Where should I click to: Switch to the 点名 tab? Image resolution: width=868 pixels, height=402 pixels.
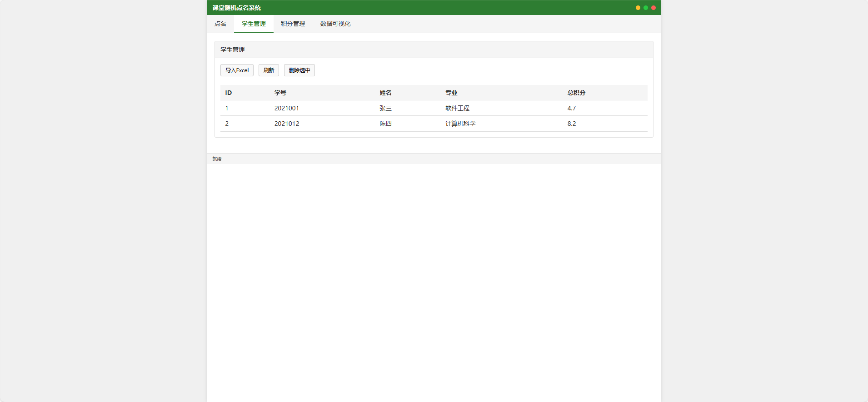click(220, 24)
